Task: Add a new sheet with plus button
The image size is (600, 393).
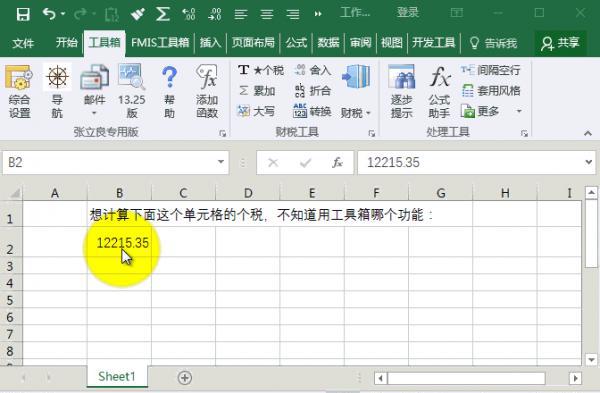Action: click(x=185, y=378)
